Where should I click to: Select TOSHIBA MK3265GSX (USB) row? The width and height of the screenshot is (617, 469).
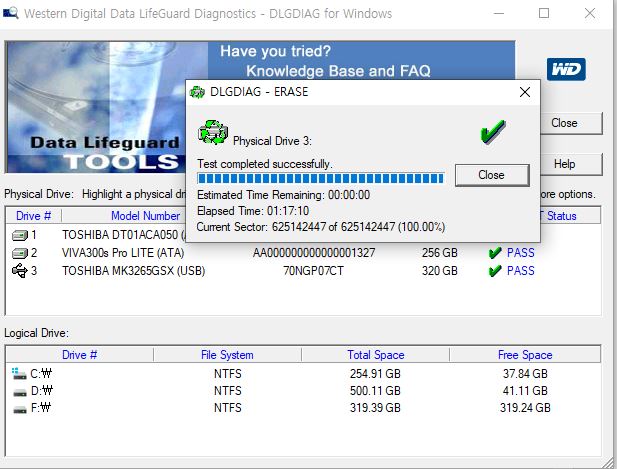click(303, 271)
